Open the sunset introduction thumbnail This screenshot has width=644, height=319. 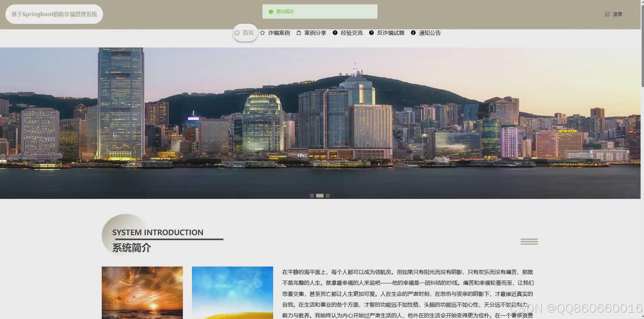pyautogui.click(x=142, y=293)
